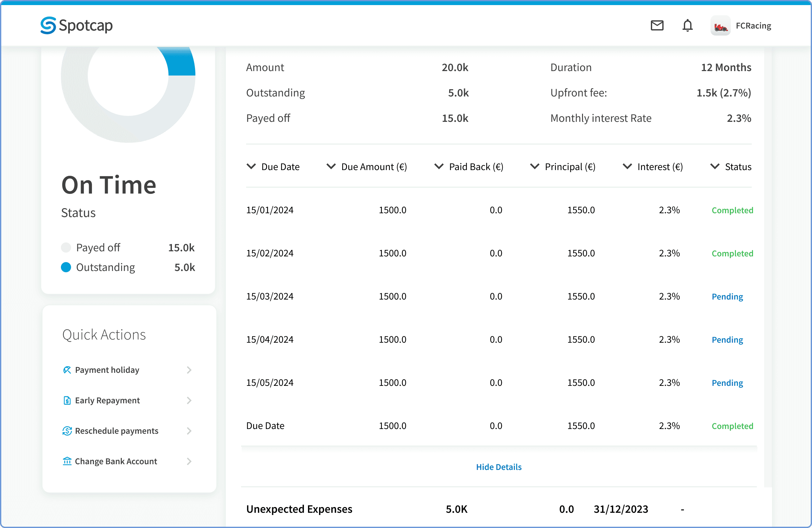Viewport: 812px width, 528px height.
Task: Click the Spotcap logo
Action: 76,25
